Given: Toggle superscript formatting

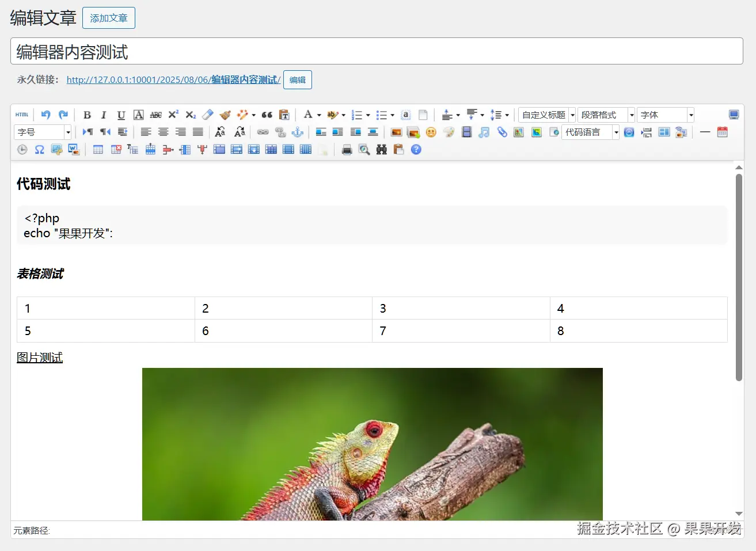Looking at the screenshot, I should click(x=173, y=115).
